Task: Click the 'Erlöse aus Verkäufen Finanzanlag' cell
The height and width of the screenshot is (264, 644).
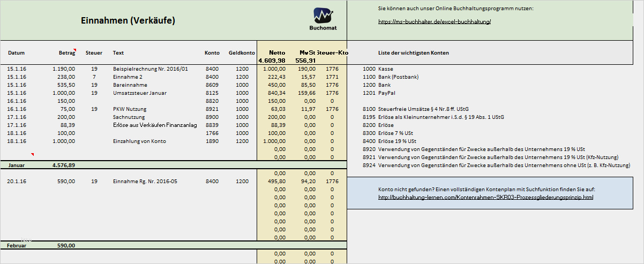Action: [155, 125]
